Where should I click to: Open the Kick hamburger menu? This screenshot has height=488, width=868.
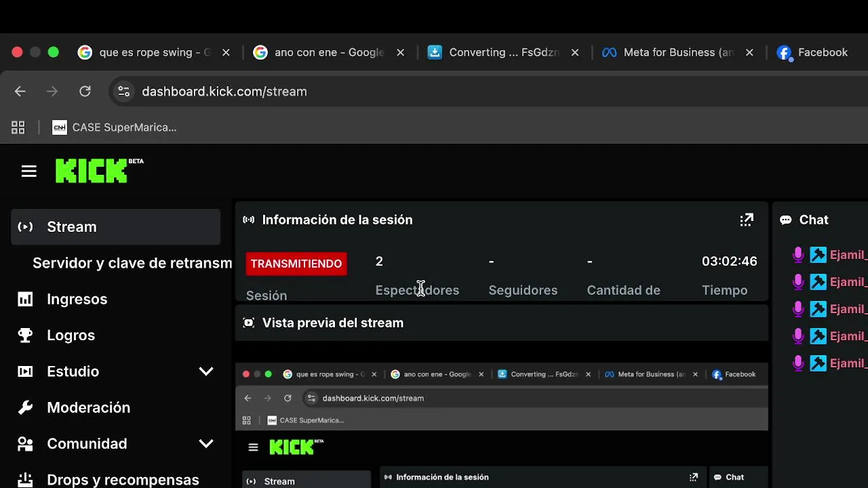click(x=28, y=171)
